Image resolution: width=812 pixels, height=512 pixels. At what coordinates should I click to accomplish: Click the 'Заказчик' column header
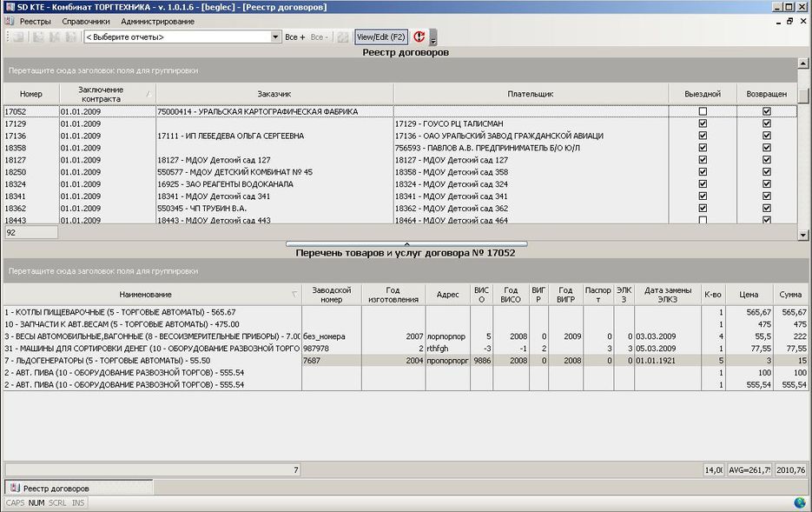(274, 94)
